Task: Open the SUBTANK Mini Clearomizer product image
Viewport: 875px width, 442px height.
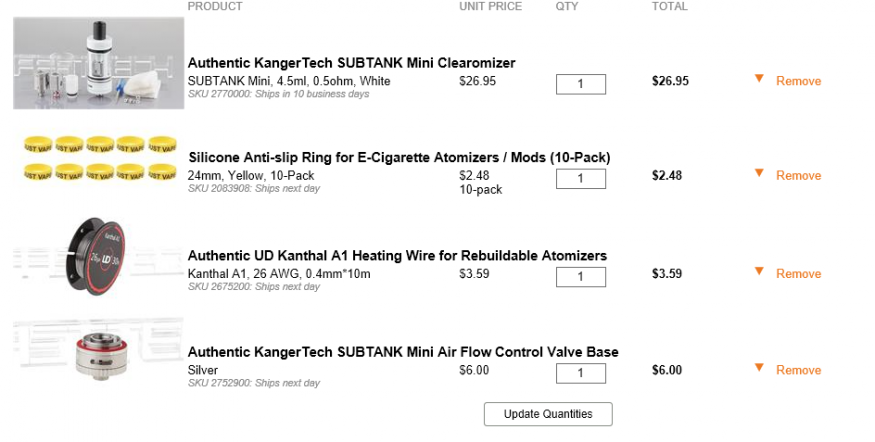Action: (99, 63)
